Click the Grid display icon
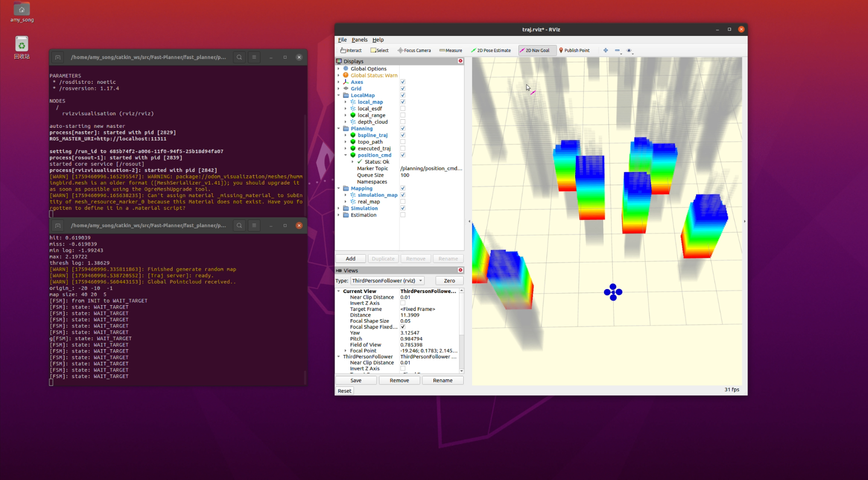The width and height of the screenshot is (868, 480). pos(346,89)
